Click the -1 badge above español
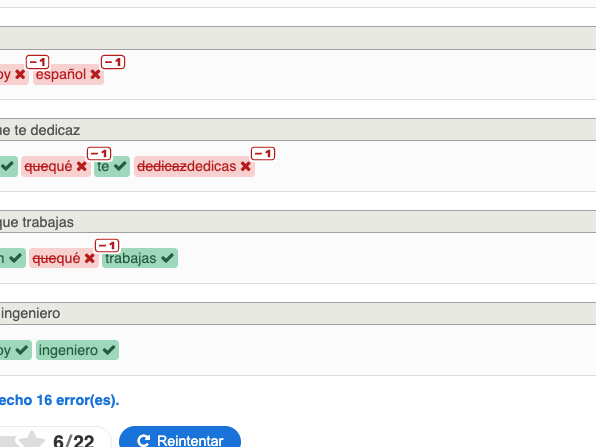 113,62
